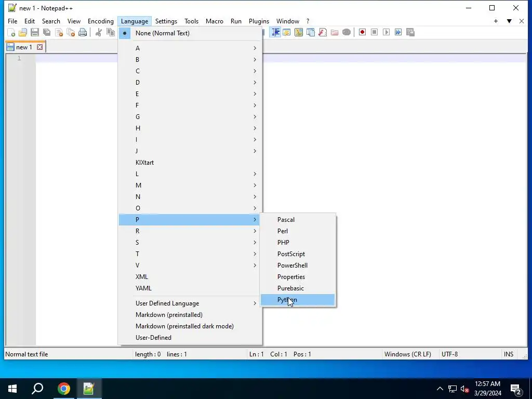Expand the H languages submenu
This screenshot has height=399, width=532.
point(190,128)
